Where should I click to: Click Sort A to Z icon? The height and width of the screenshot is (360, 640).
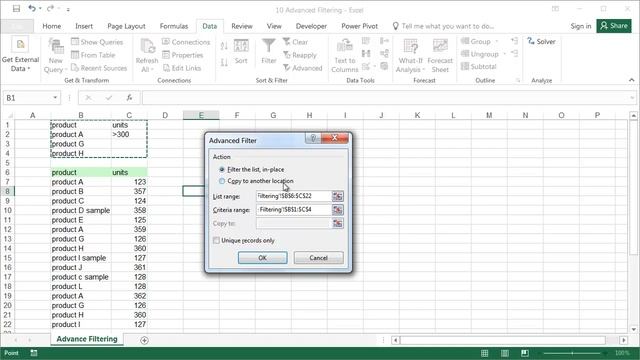pyautogui.click(x=224, y=46)
